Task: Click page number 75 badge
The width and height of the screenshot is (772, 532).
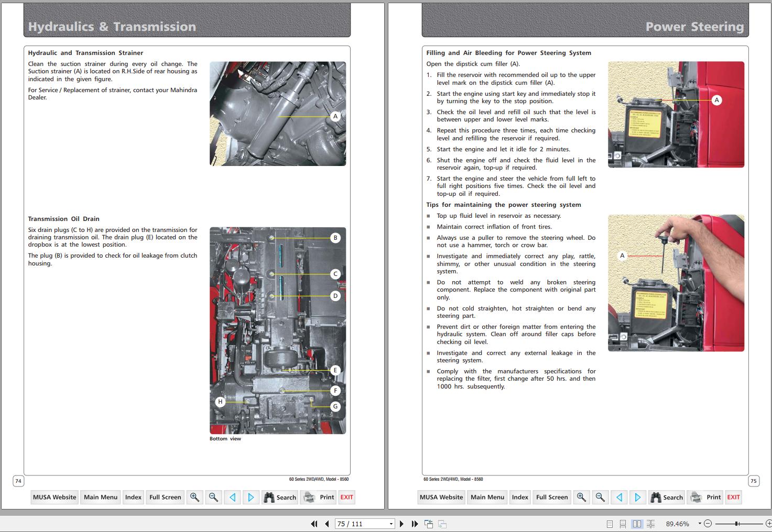Action: tap(753, 481)
